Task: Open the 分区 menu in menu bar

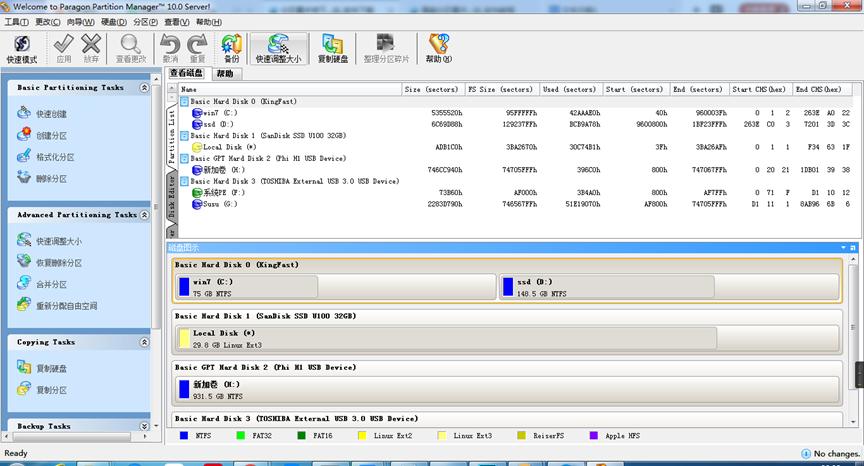Action: pyautogui.click(x=145, y=21)
